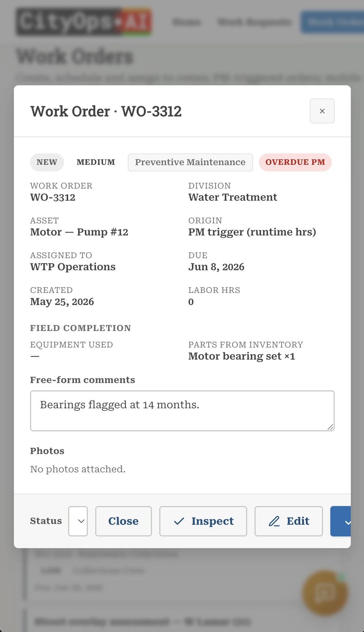
Task: Click the Inspect button label
Action: [212, 521]
